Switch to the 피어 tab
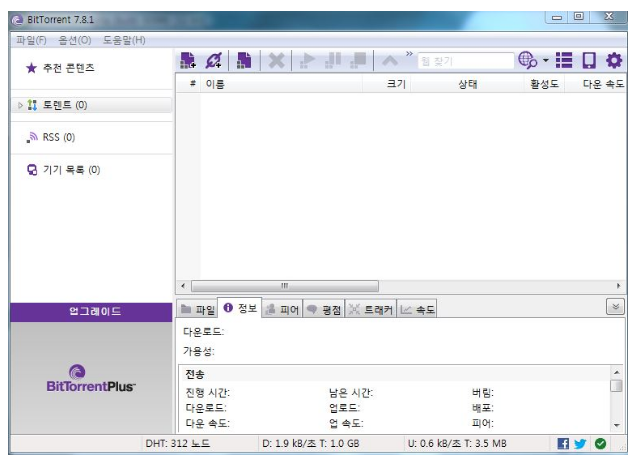The width and height of the screenshot is (636, 465). tap(282, 310)
